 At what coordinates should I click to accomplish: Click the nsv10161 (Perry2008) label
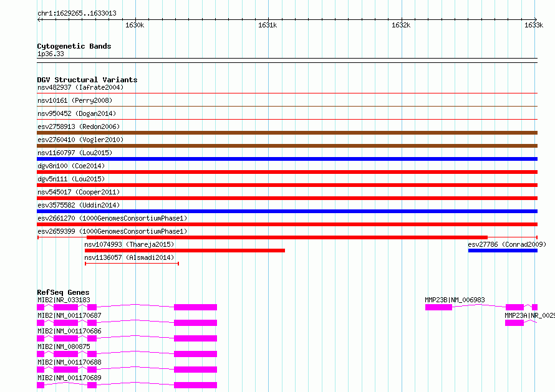click(x=75, y=100)
